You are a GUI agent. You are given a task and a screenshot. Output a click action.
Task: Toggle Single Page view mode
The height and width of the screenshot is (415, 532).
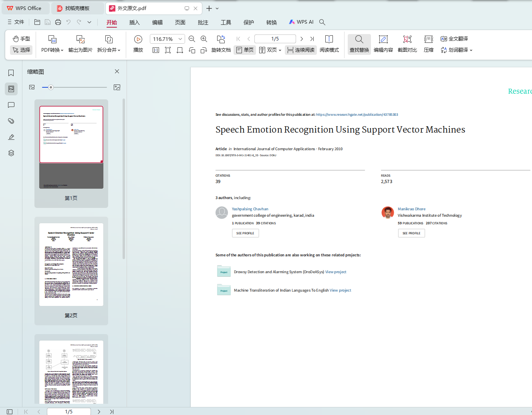tap(245, 50)
